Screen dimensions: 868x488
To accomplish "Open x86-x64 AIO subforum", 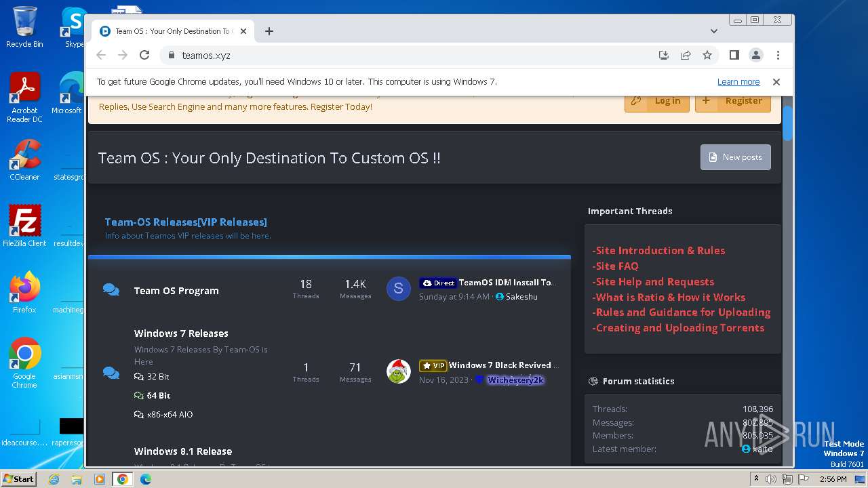I will point(163,415).
